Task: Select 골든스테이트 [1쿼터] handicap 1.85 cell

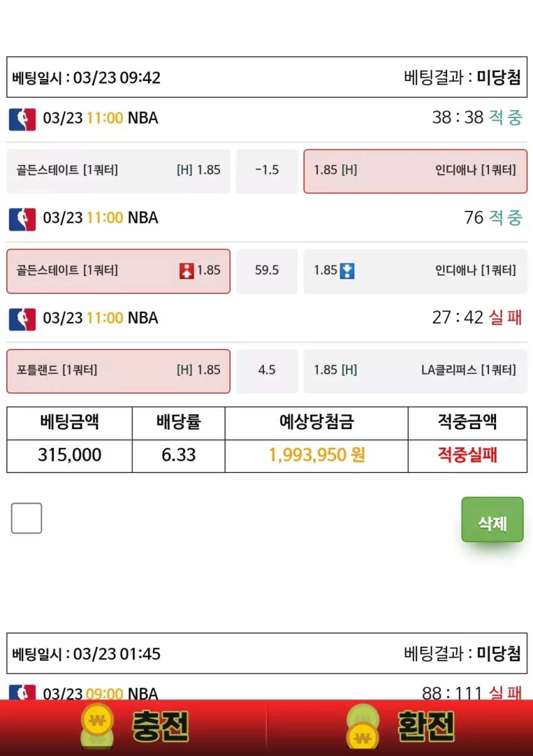Action: click(x=119, y=171)
